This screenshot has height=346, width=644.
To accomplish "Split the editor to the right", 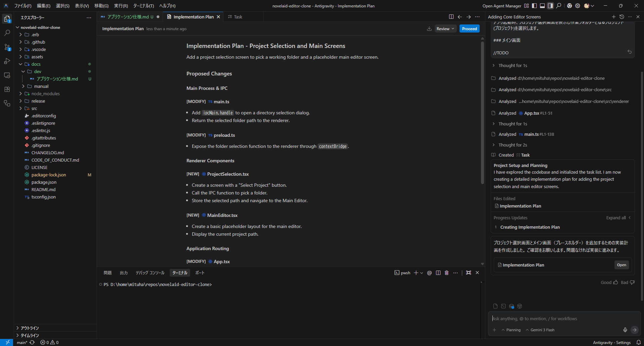I will click(x=451, y=17).
